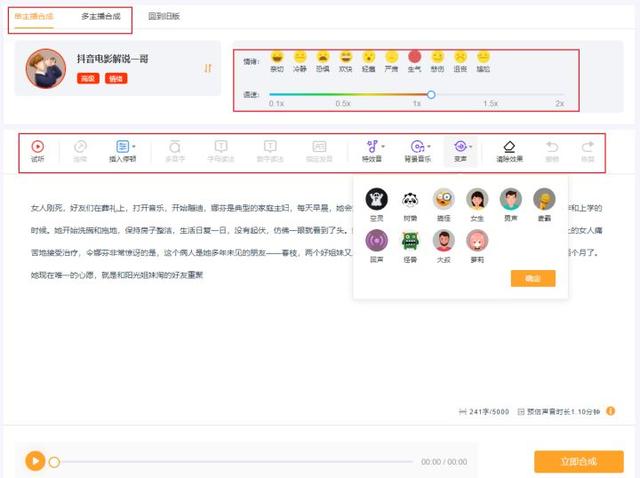640x478 pixels.
Task: Set speed at the 2x mark
Action: (x=560, y=103)
